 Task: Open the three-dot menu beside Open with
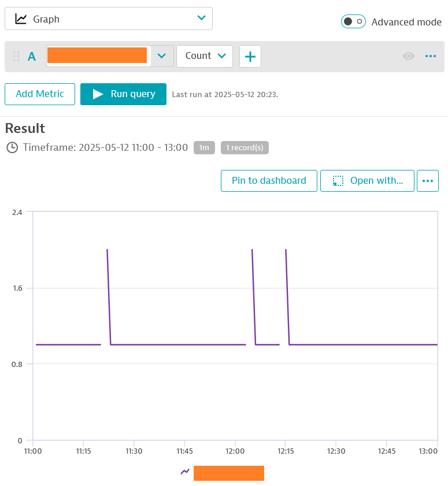point(427,181)
